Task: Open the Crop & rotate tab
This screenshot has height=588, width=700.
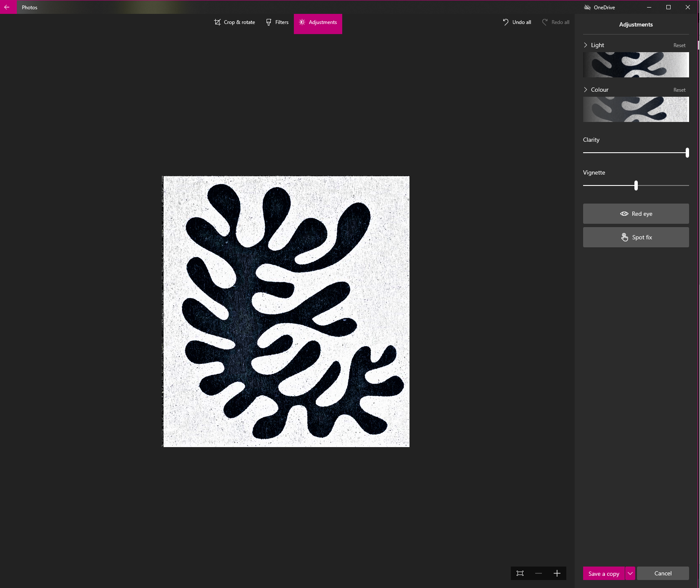Action: point(235,22)
